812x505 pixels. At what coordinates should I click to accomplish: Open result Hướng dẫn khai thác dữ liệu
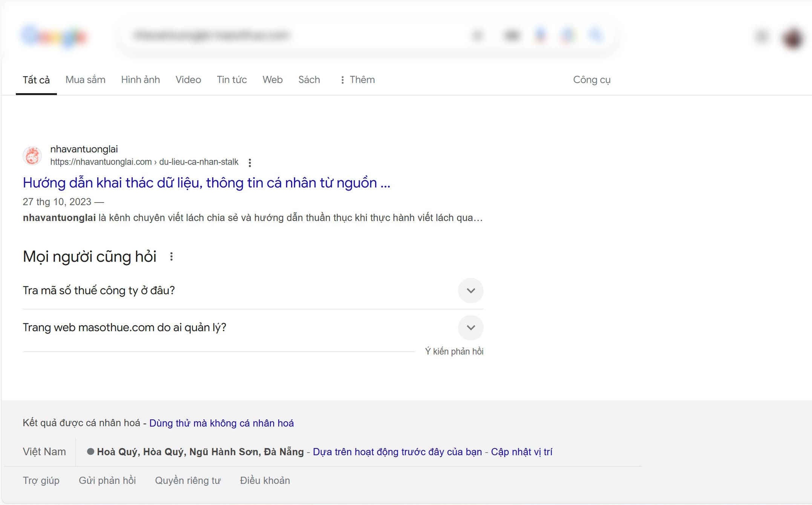pos(207,183)
